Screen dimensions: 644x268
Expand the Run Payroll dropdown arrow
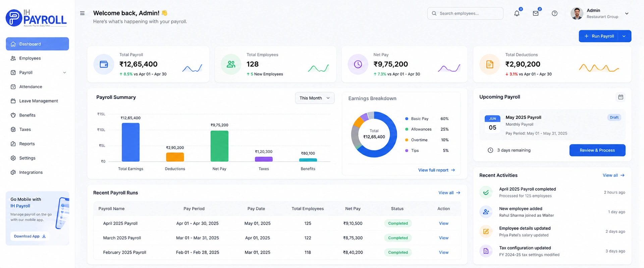[624, 36]
